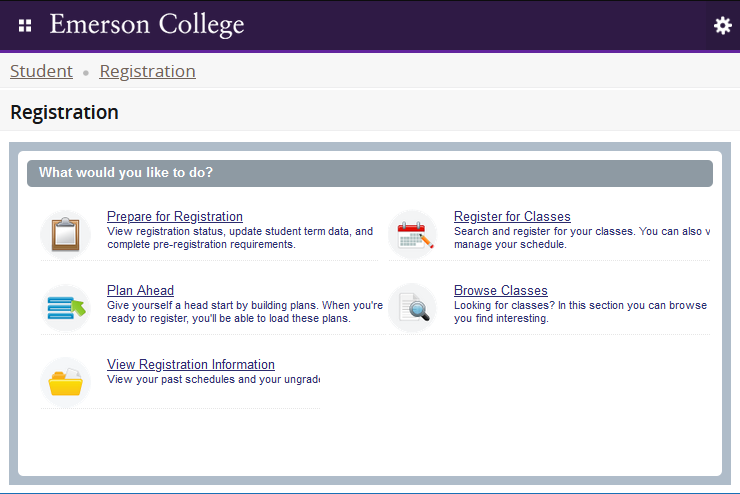Click the text 'View your past schedules and your ungrad'

213,379
